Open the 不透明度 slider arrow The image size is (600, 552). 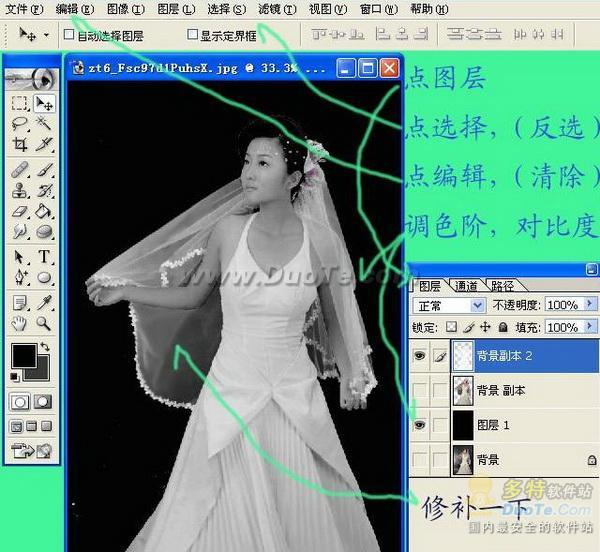coord(590,304)
